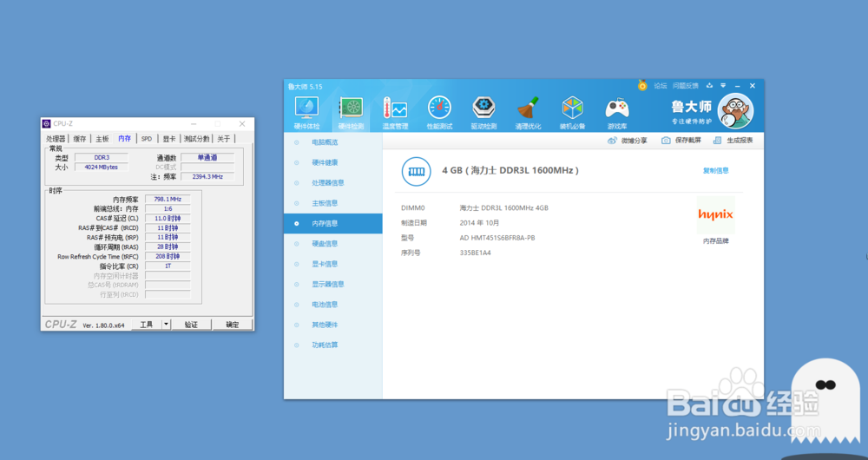Click the skin icon beside 问题反馈
The width and height of the screenshot is (868, 460).
[710, 86]
